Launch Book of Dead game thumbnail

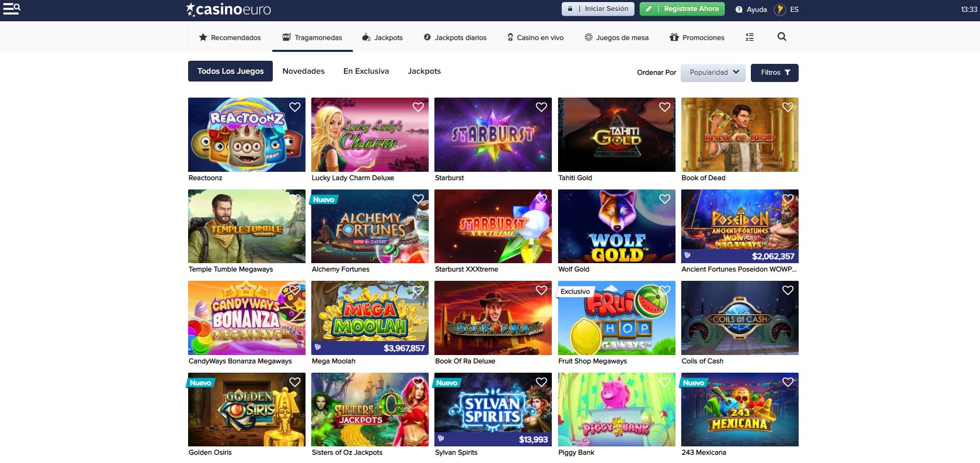(740, 134)
